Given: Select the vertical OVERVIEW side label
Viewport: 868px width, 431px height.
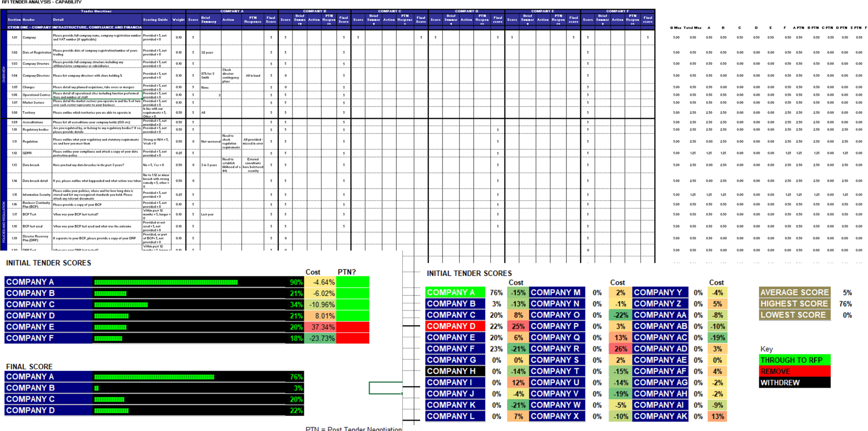Looking at the screenshot, I should tap(4, 74).
